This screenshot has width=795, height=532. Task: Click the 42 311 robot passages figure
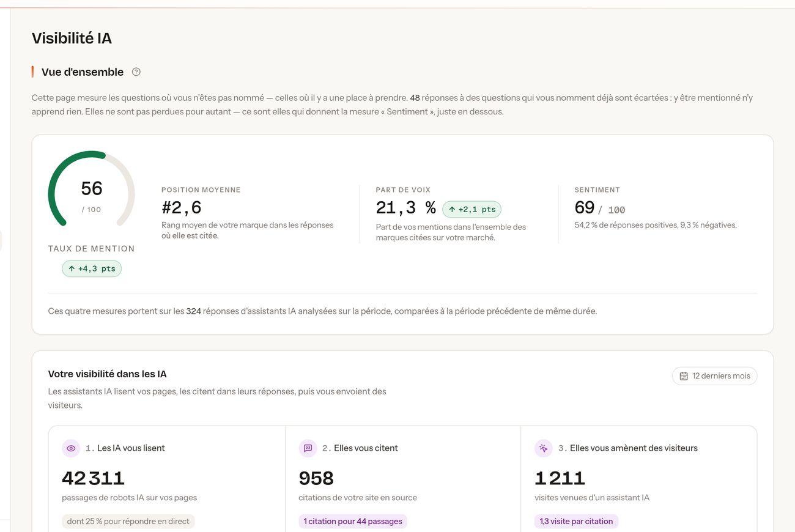coord(94,478)
